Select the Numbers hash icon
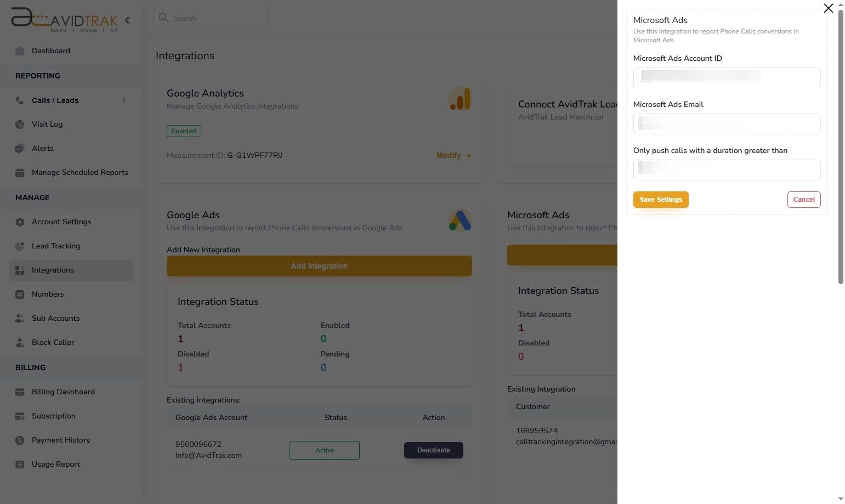 [x=20, y=294]
